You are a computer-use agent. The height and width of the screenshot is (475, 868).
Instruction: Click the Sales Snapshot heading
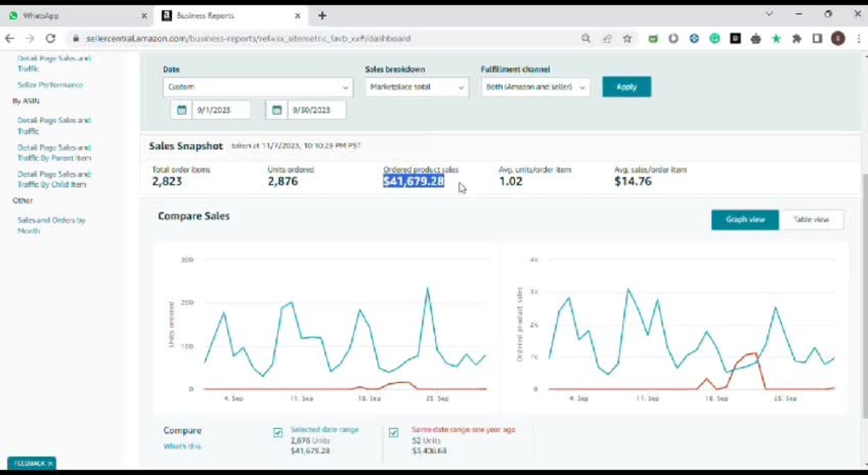186,146
